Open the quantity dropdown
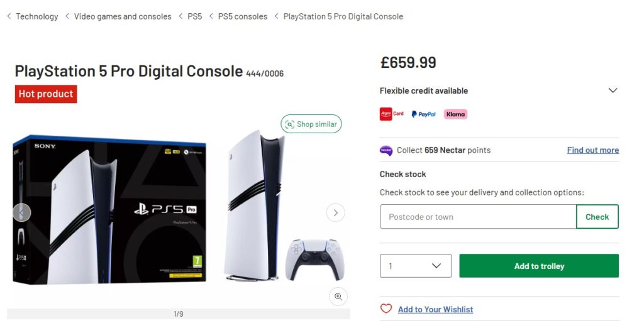 tap(416, 266)
